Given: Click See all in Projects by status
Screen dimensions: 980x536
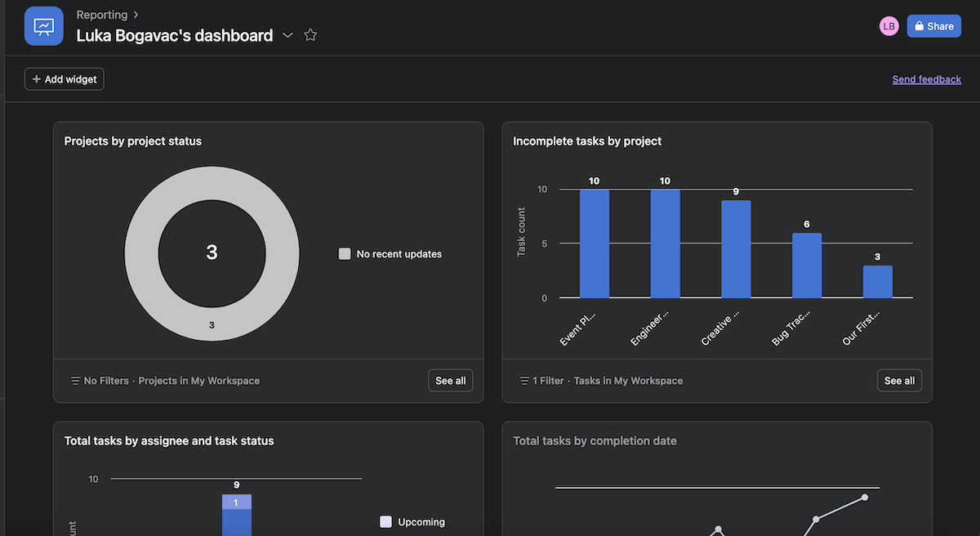Looking at the screenshot, I should [450, 381].
